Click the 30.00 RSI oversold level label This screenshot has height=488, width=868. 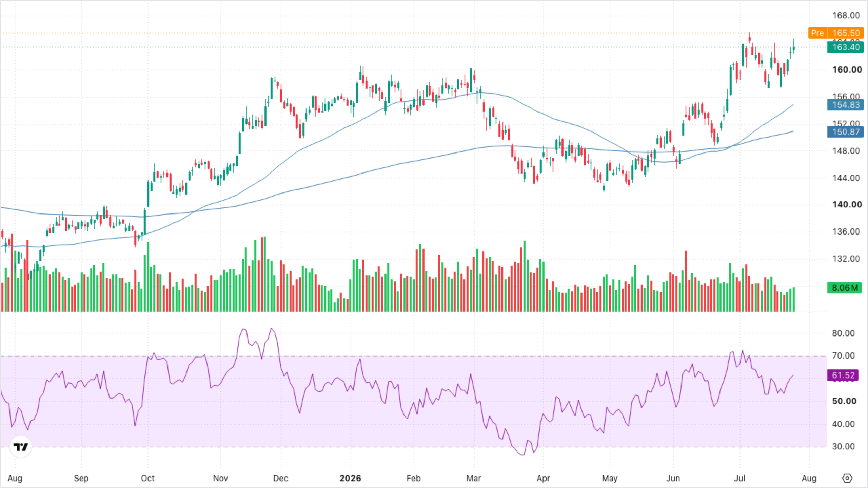click(x=843, y=446)
